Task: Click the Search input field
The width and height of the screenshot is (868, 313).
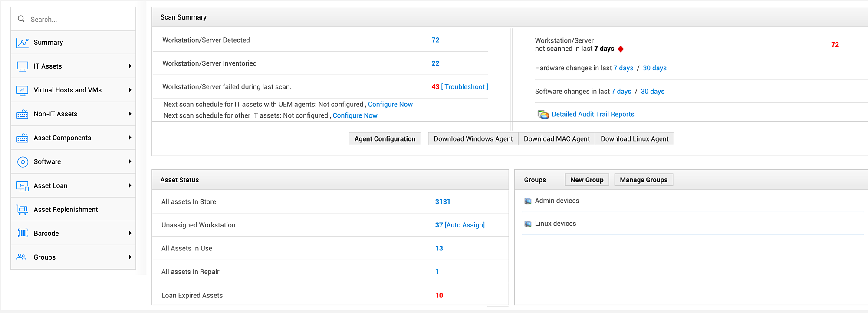Action: click(x=78, y=19)
